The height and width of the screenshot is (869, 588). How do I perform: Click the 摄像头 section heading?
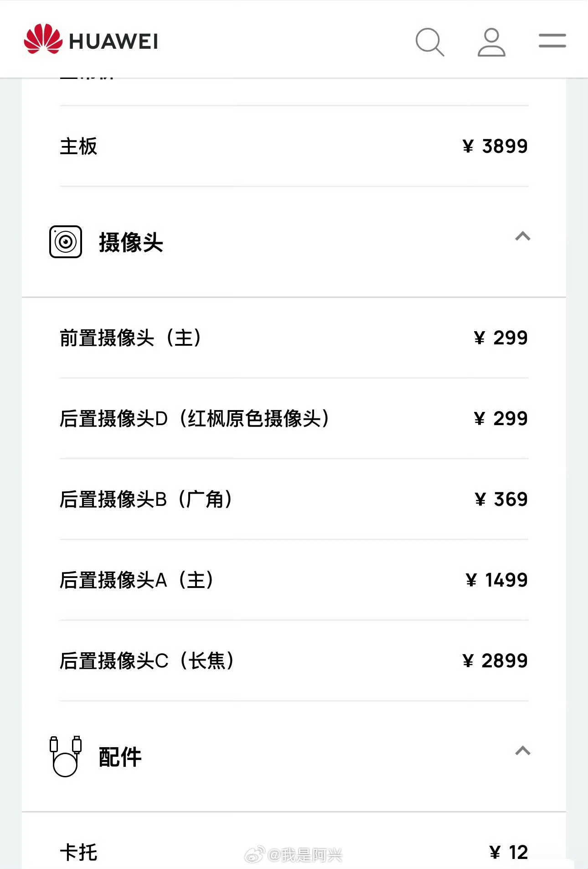pos(131,242)
